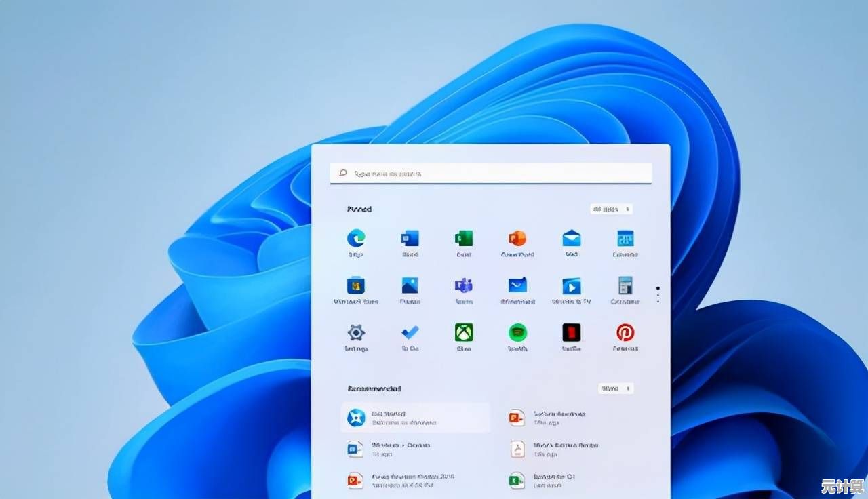The width and height of the screenshot is (868, 499).
Task: Open the Movies & TV app
Action: [571, 285]
